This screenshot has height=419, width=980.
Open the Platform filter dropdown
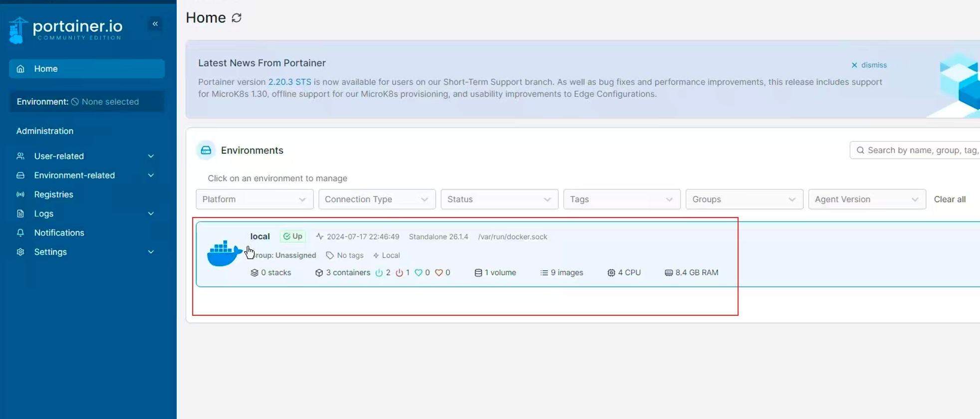click(254, 199)
